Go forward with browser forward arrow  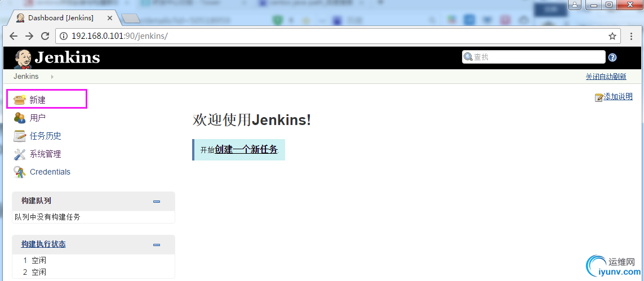pos(29,36)
